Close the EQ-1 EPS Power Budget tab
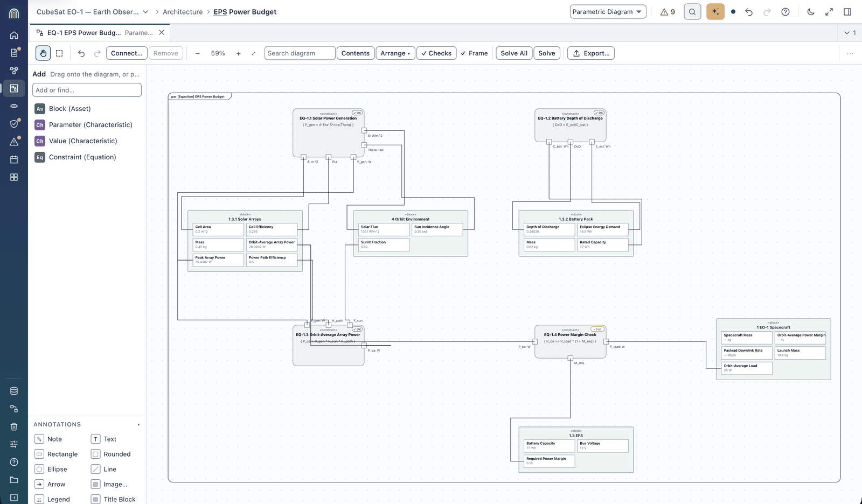The width and height of the screenshot is (862, 504). coord(162,33)
